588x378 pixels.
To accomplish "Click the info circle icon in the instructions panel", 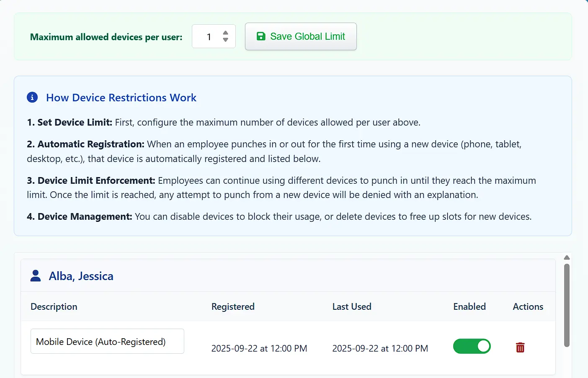I will pos(33,97).
